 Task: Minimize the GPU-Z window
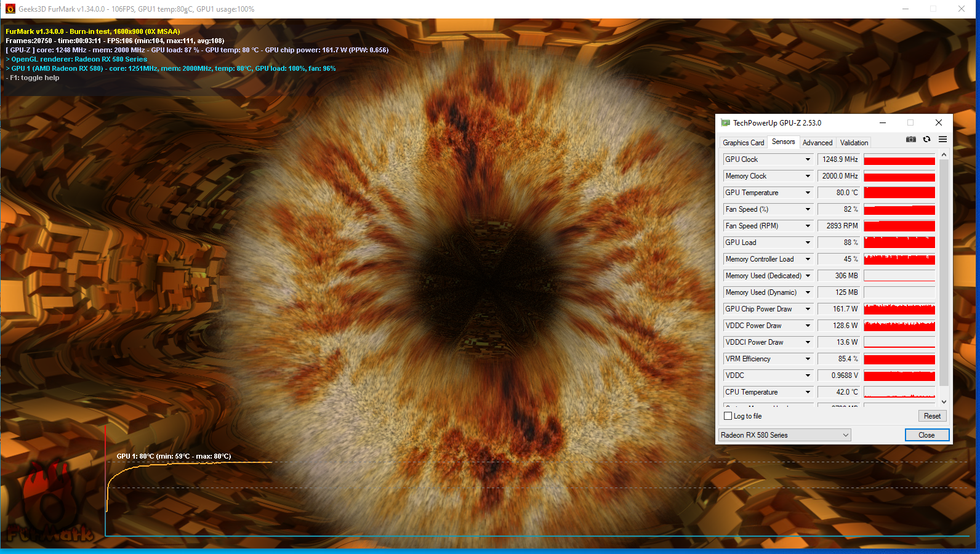click(x=882, y=123)
